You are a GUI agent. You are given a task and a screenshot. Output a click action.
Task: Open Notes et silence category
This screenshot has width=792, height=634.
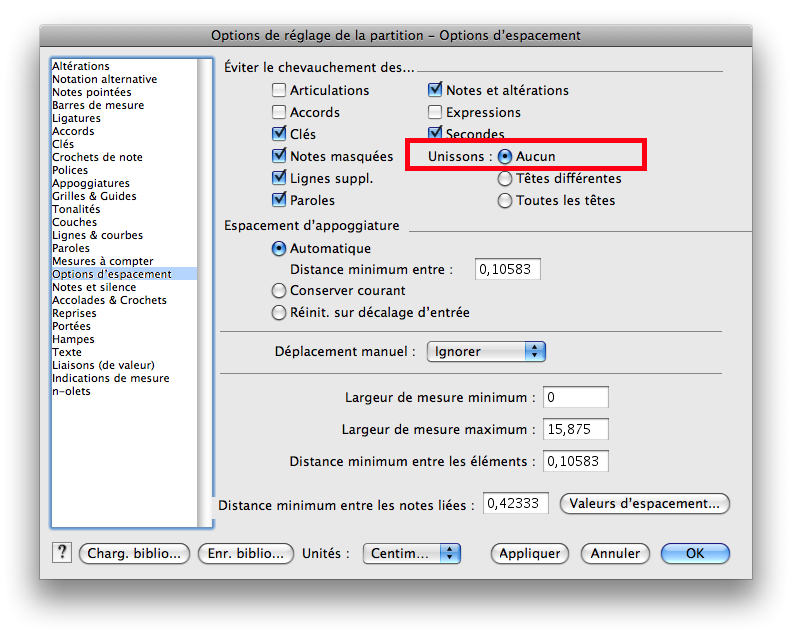[x=95, y=287]
